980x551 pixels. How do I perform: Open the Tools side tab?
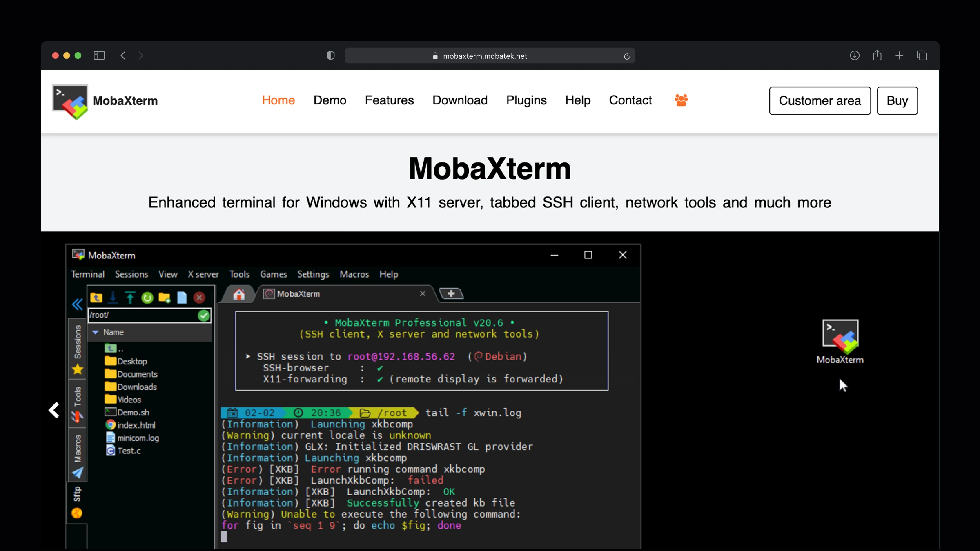[x=78, y=404]
